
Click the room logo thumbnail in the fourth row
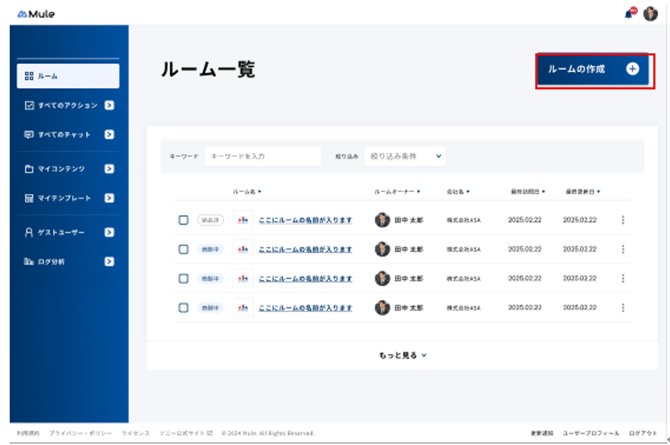[243, 308]
